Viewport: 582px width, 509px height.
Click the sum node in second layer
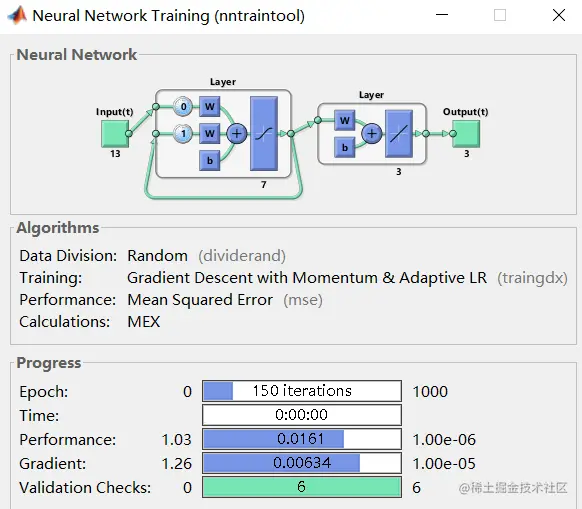[372, 134]
